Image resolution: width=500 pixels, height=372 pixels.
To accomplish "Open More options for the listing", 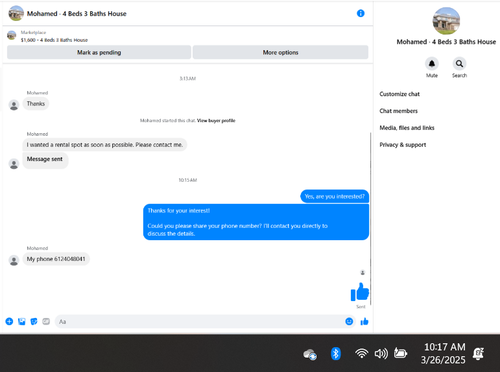I will coord(280,52).
